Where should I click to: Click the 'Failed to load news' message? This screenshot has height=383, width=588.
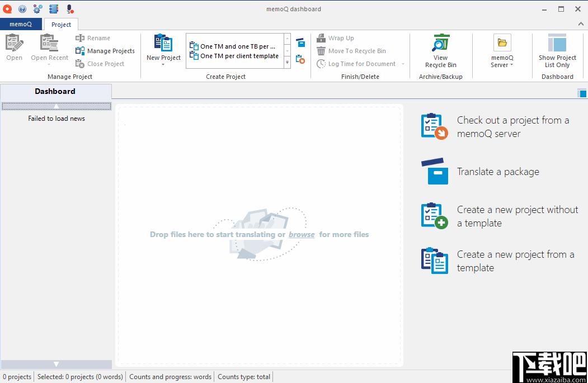tap(57, 119)
